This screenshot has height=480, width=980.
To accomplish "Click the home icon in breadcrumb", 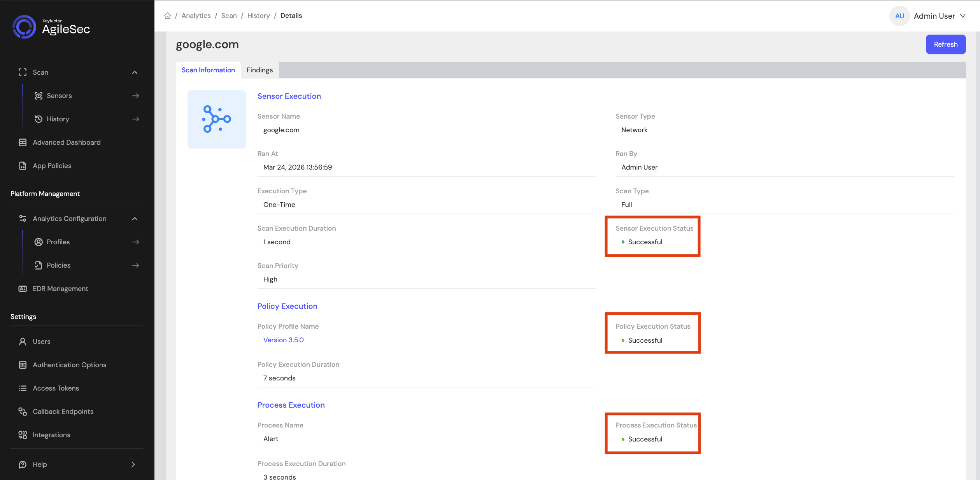I will click(x=168, y=16).
